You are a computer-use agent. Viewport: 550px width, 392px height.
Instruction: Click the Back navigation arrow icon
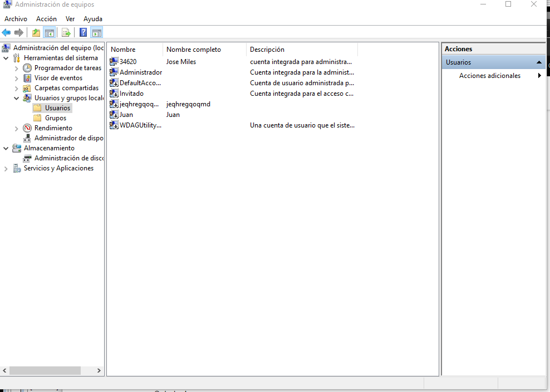coord(6,32)
